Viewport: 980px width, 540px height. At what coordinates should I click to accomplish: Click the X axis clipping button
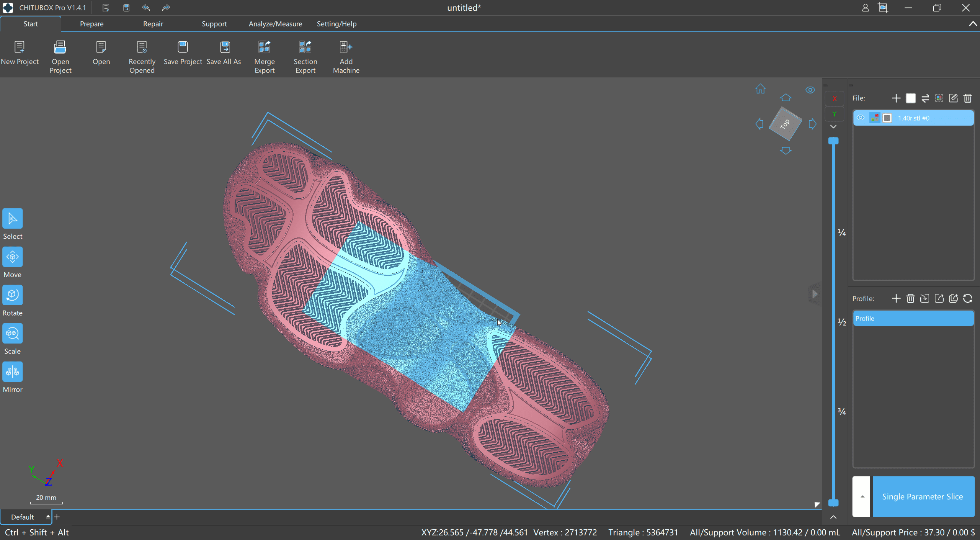pyautogui.click(x=835, y=99)
